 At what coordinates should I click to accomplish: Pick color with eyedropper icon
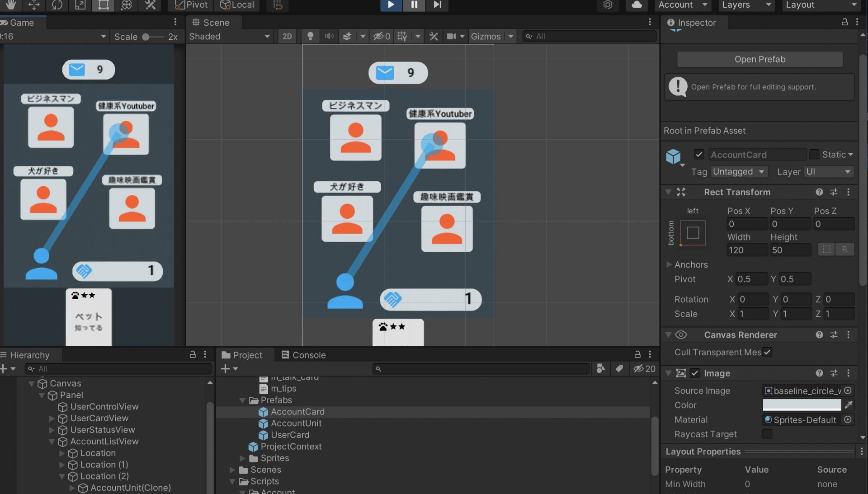pos(849,405)
